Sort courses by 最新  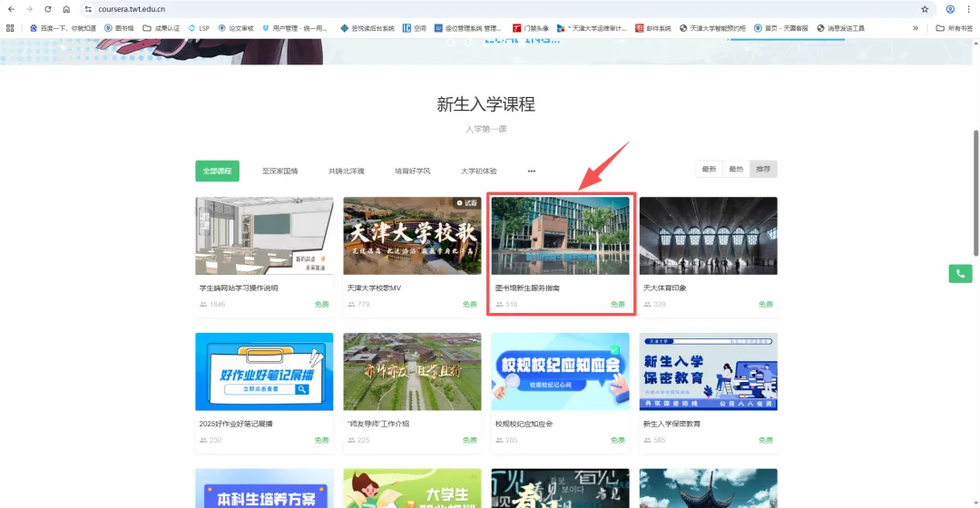[x=709, y=170]
